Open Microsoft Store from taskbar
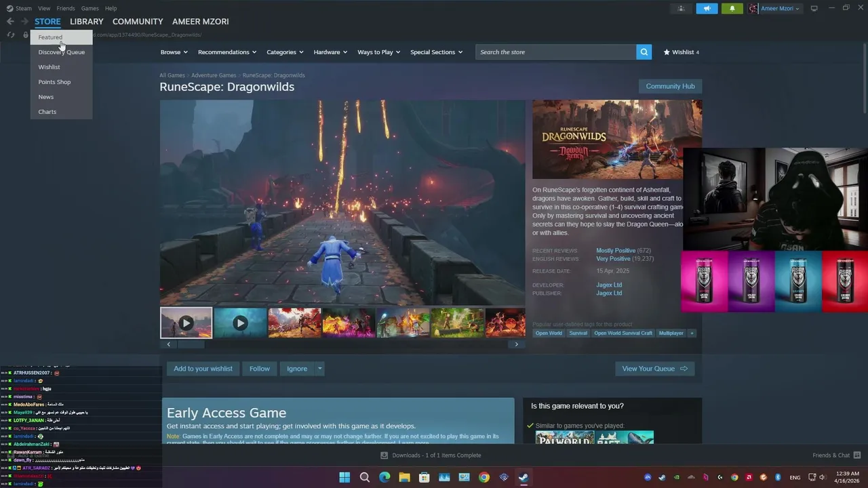868x488 pixels. tap(424, 477)
